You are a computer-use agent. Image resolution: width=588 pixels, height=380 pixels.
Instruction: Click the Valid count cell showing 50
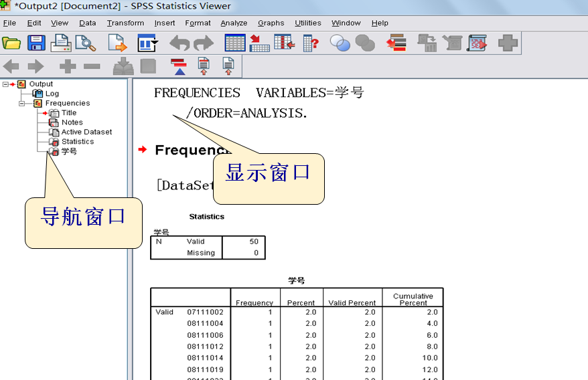[254, 242]
